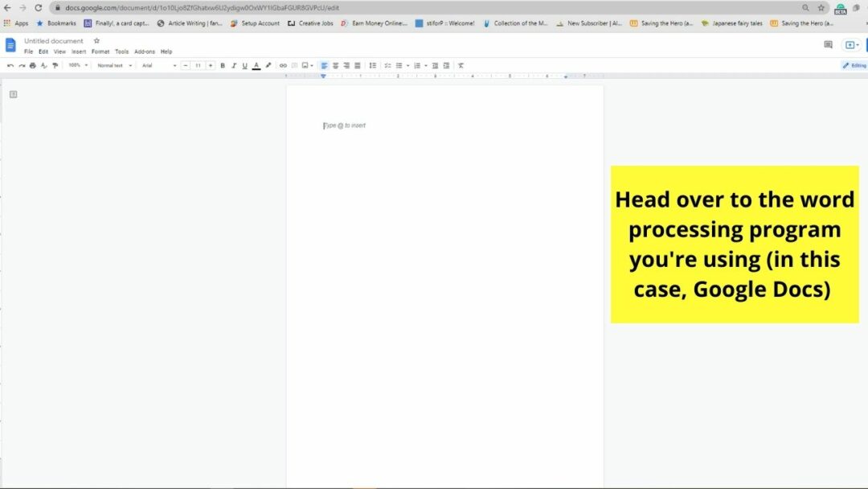Open the zoom 100% dropdown
This screenshot has width=868, height=489.
click(78, 65)
